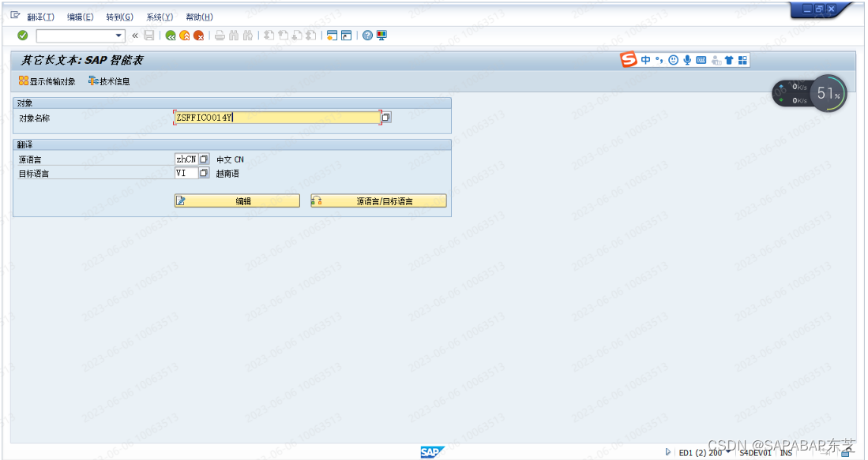This screenshot has width=868, height=460.
Task: Click 中文 CN source language description
Action: coord(230,160)
